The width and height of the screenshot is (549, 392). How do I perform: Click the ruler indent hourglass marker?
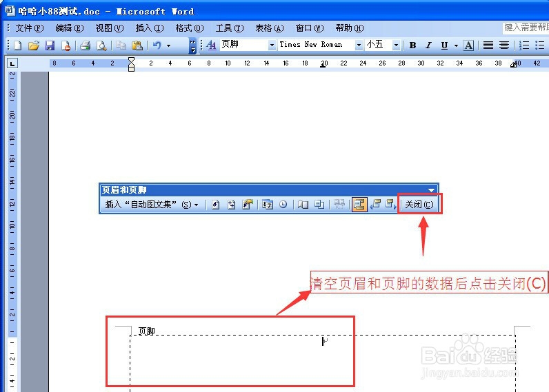pyautogui.click(x=131, y=64)
